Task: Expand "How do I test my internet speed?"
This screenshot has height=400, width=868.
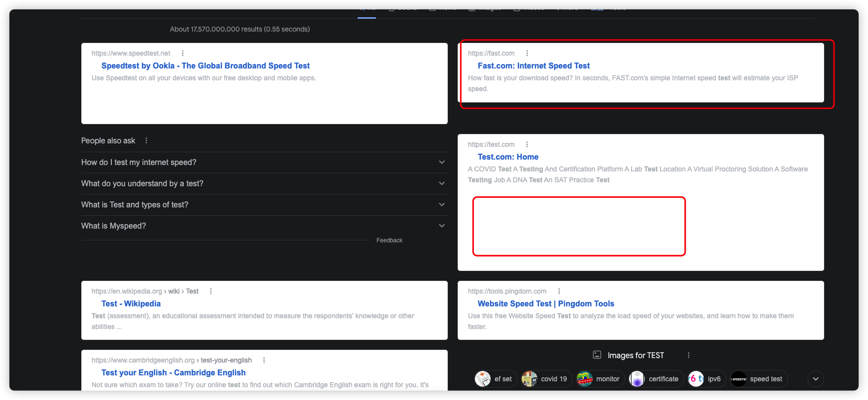Action: (264, 163)
